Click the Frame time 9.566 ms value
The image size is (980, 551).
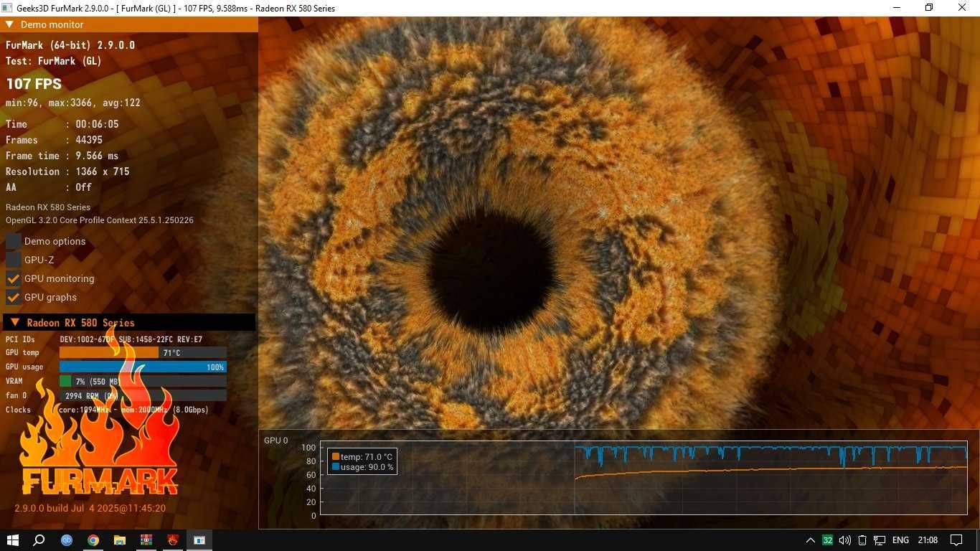click(97, 156)
